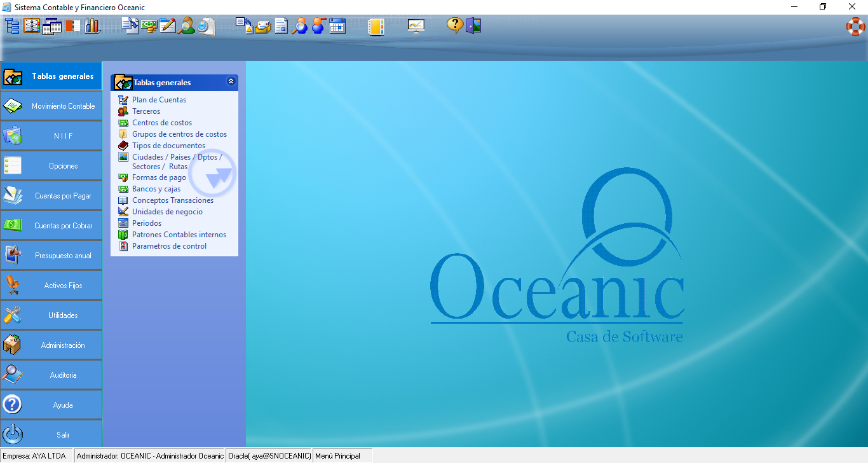Image resolution: width=868 pixels, height=463 pixels.
Task: Click the exit door icon in toolbar
Action: click(x=473, y=26)
